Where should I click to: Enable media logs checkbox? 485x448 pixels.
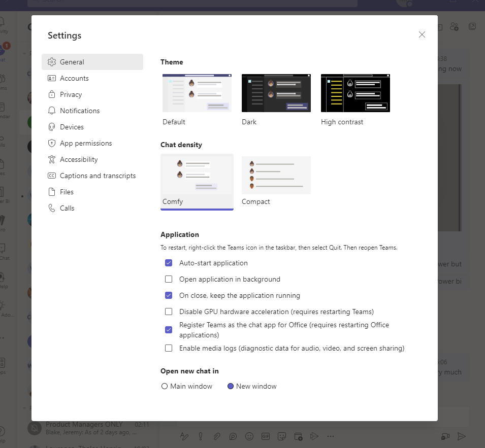pyautogui.click(x=169, y=348)
